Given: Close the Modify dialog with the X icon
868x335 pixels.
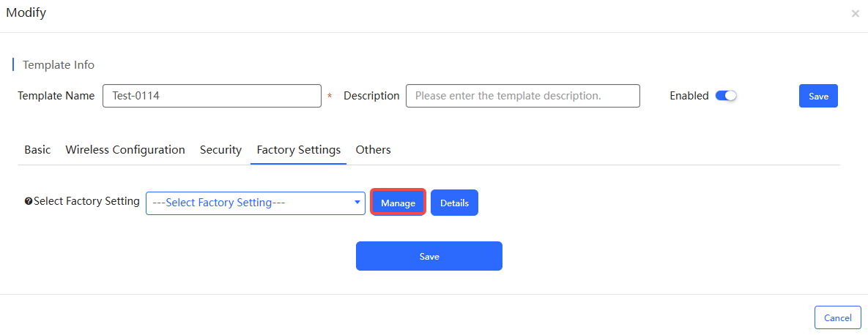Looking at the screenshot, I should [856, 14].
